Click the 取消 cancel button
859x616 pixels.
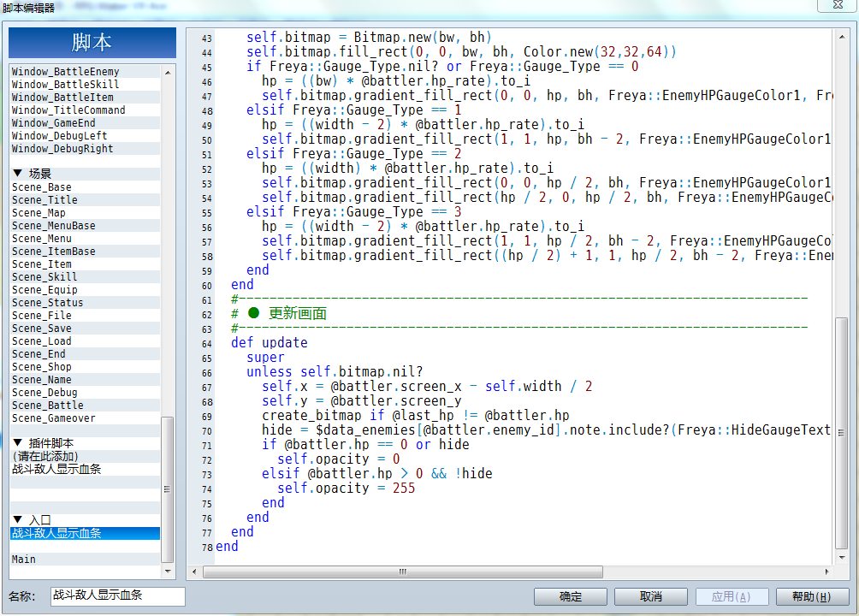[x=651, y=596]
